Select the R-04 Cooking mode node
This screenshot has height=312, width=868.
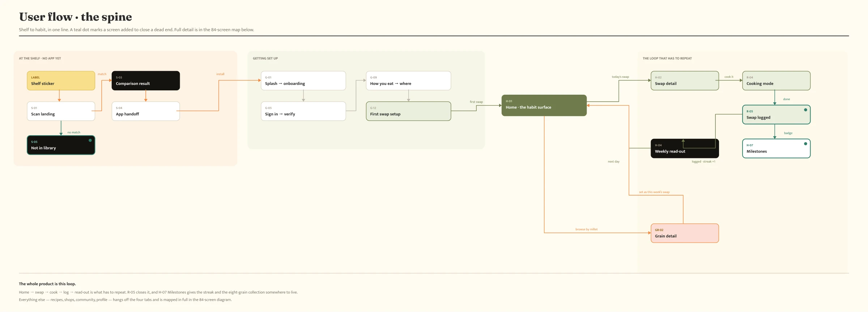click(776, 81)
